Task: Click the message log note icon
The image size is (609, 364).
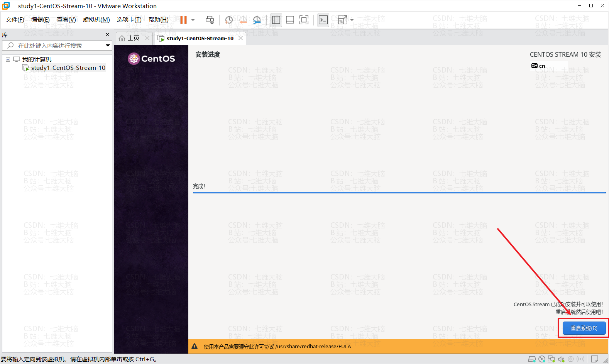Action: tap(595, 359)
